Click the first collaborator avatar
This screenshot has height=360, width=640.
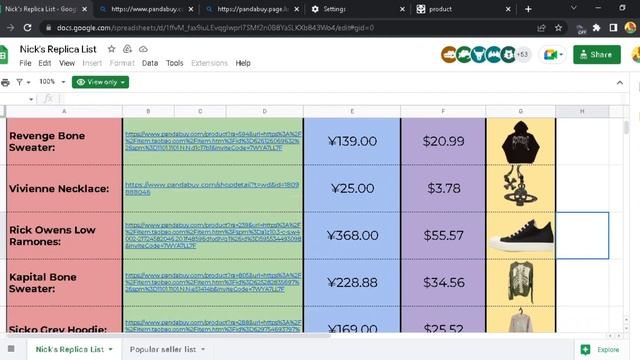click(449, 54)
